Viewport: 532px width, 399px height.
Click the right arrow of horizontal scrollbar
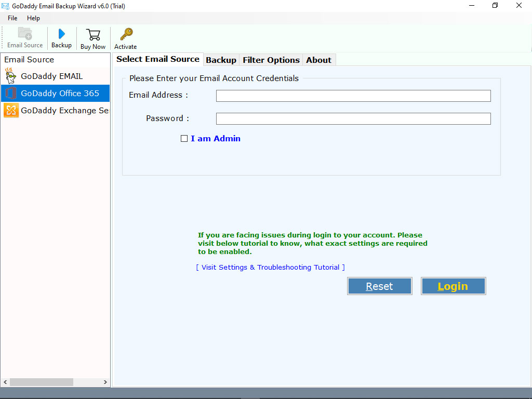105,382
